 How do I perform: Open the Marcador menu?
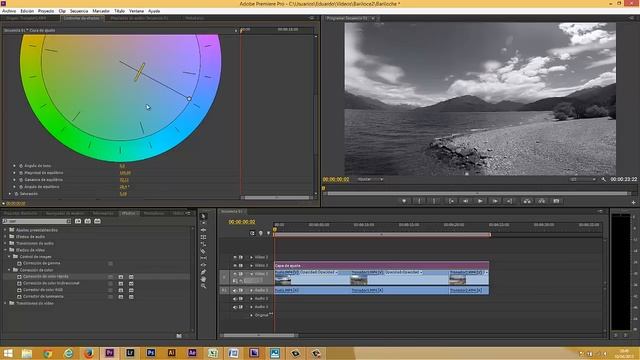coord(101,11)
